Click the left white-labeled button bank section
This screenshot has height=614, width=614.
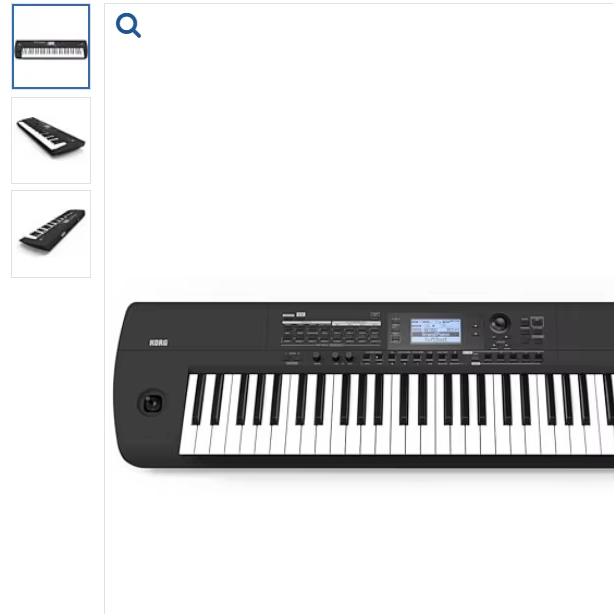tap(306, 333)
